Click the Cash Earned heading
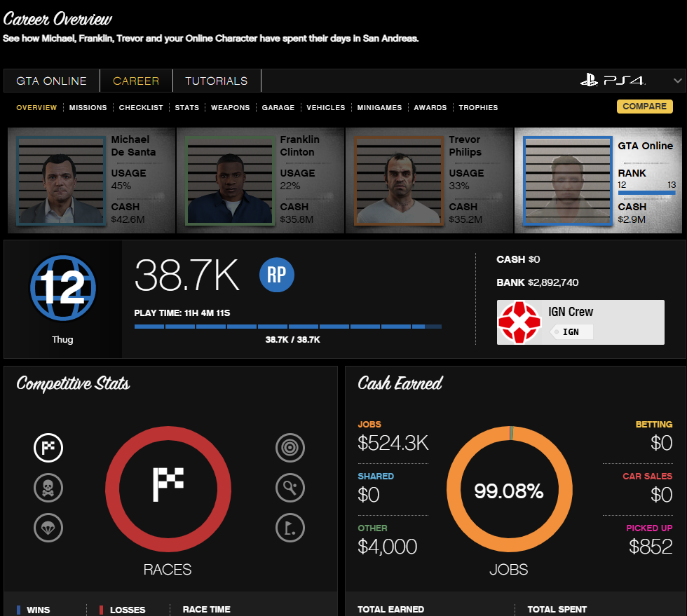This screenshot has width=687, height=616. pos(400,383)
